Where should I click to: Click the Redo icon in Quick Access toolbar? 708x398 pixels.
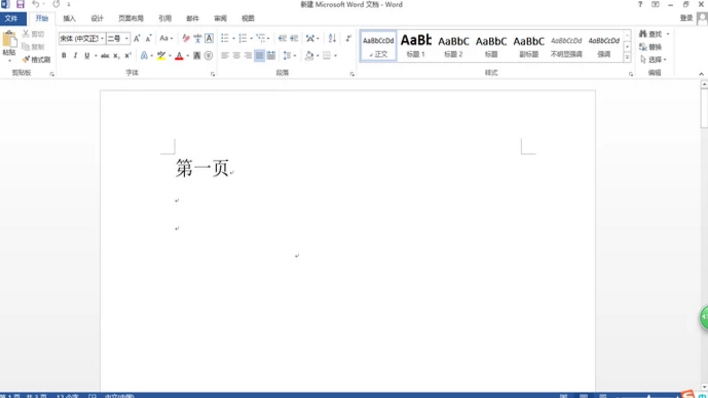pos(56,5)
